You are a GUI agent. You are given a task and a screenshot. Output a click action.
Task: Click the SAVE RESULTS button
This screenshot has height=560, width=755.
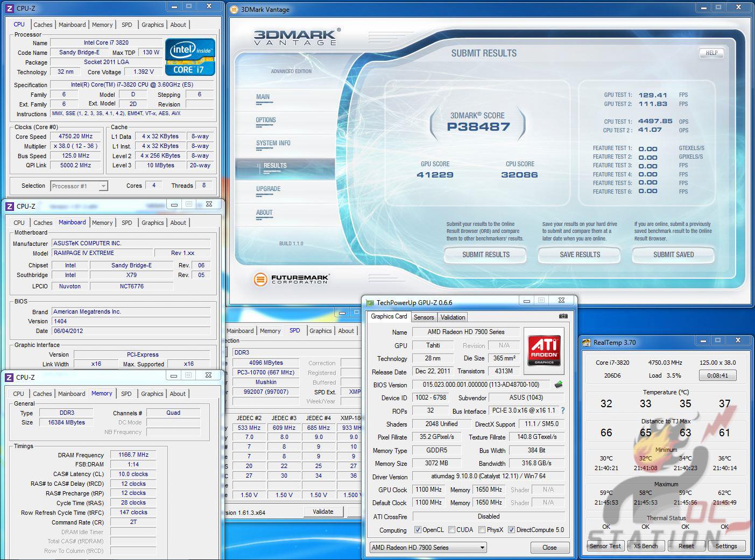click(x=580, y=254)
